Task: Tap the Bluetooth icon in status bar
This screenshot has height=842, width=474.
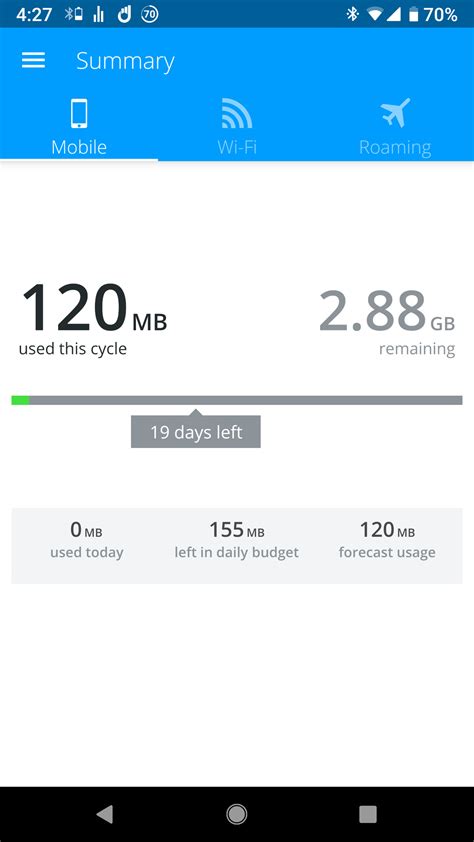Action: [352, 14]
